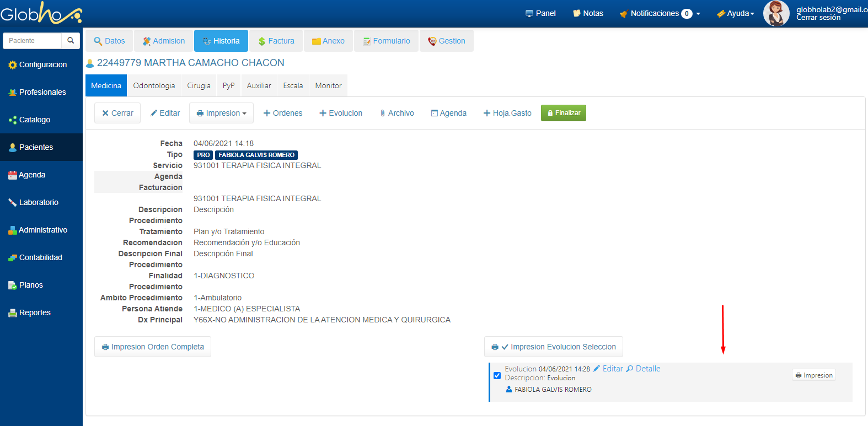Click the Archivo paperclip button
The image size is (868, 426).
[x=397, y=113]
